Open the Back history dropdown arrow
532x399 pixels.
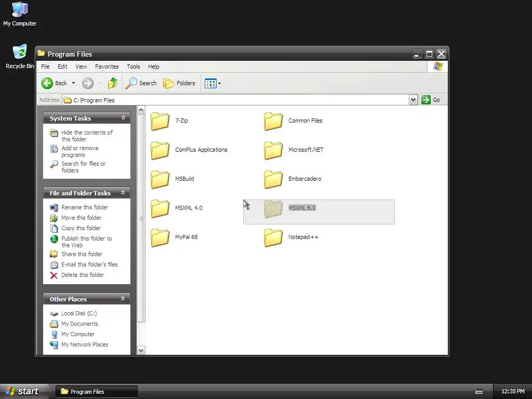[73, 83]
